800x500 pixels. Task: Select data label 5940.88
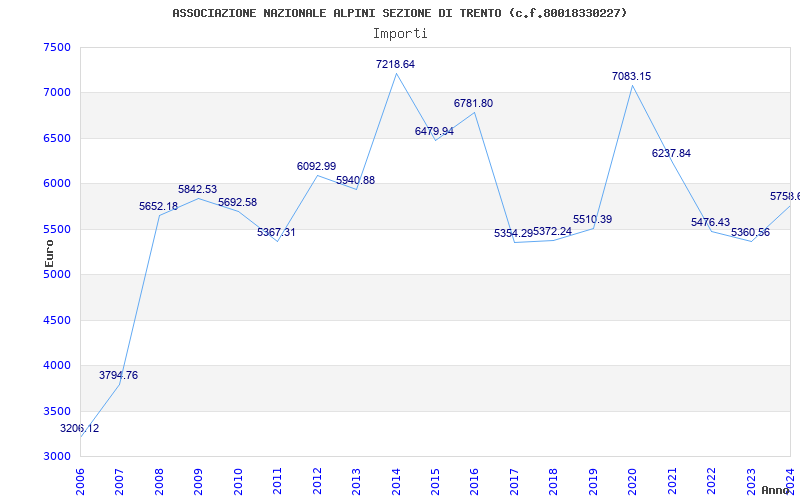click(355, 181)
